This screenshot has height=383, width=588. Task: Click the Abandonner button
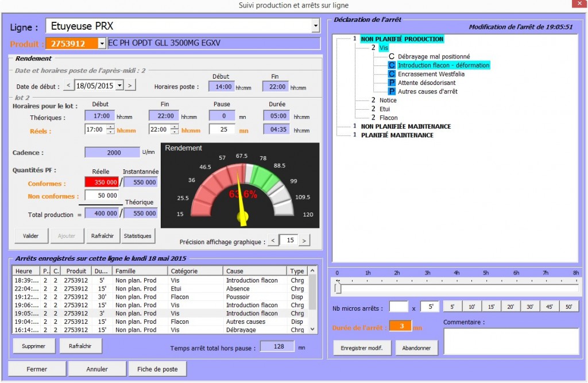tap(417, 348)
